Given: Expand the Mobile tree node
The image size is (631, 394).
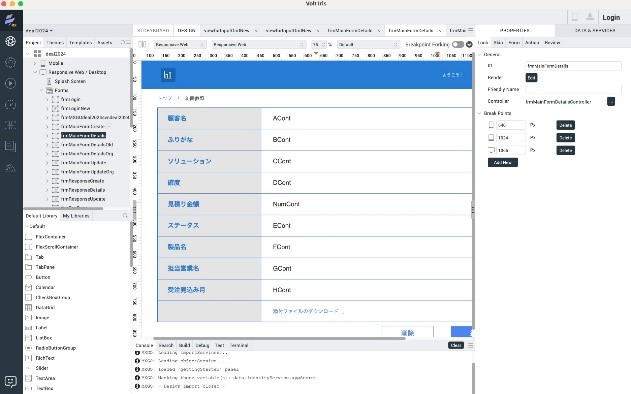Looking at the screenshot, I should click(x=35, y=63).
